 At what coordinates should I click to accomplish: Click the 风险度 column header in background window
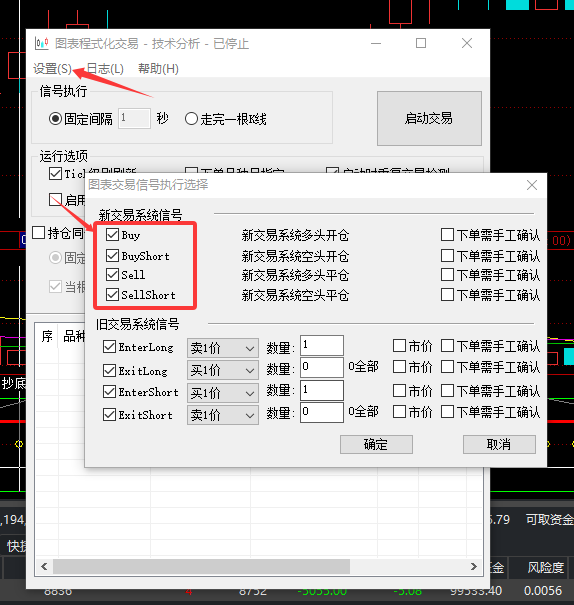tap(545, 568)
